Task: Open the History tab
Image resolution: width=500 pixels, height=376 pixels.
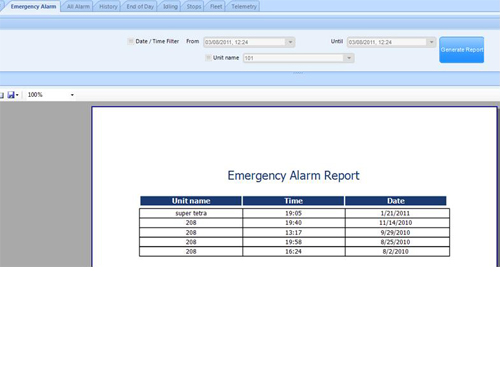Action: (108, 7)
